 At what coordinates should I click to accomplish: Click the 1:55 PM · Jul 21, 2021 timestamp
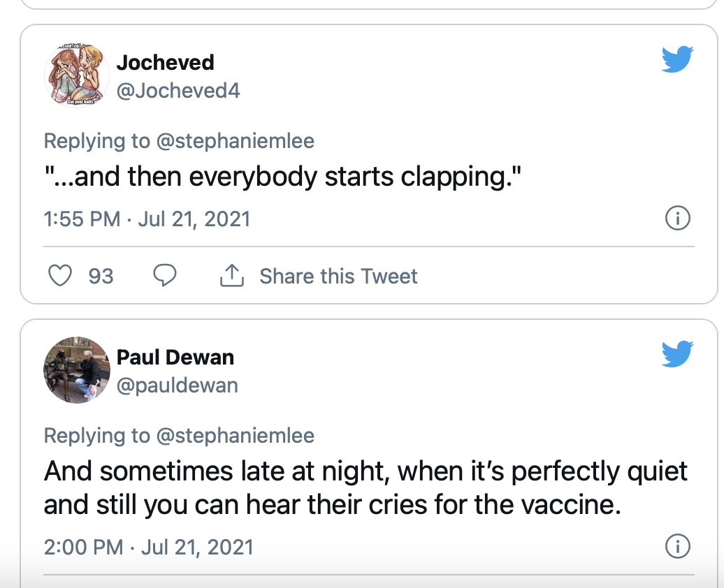(147, 219)
